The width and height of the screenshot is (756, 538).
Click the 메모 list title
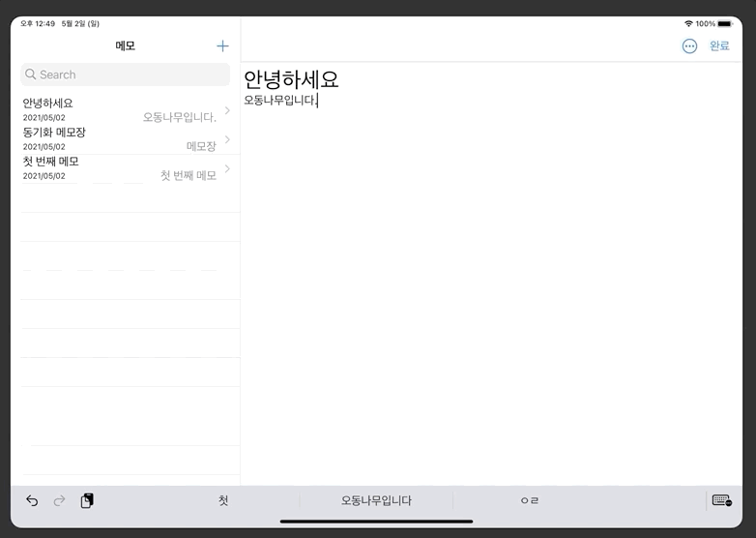tap(126, 45)
